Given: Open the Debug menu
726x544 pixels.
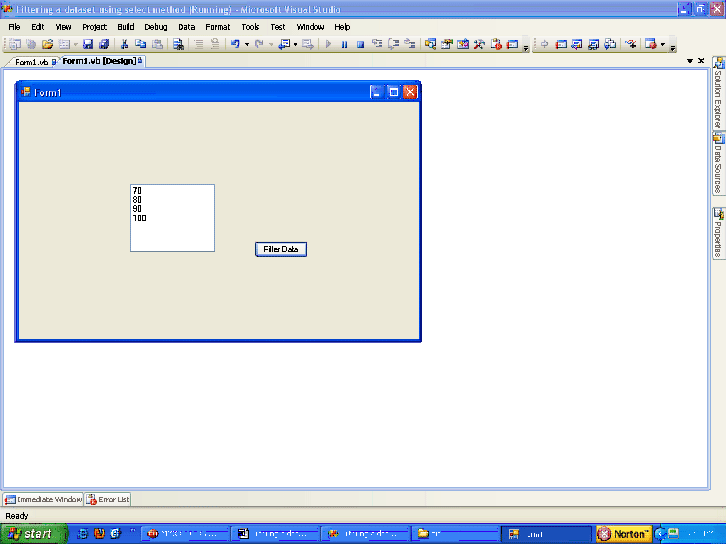Looking at the screenshot, I should click(x=156, y=27).
